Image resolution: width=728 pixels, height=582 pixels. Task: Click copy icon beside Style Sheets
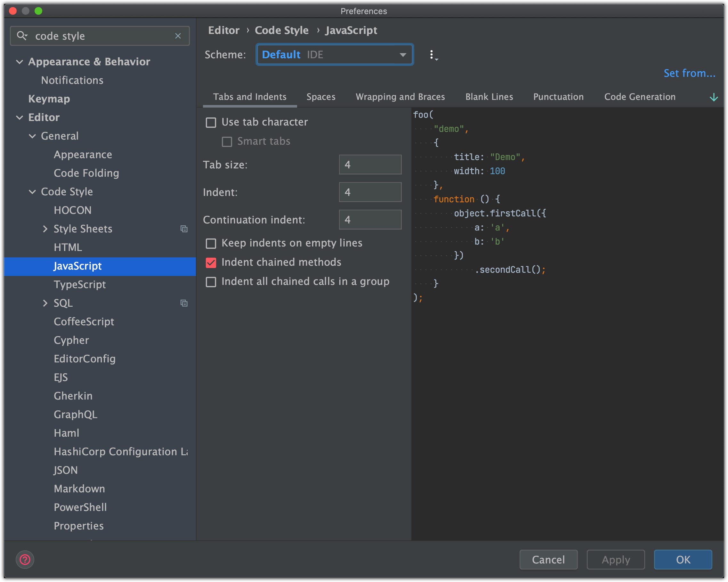point(184,229)
